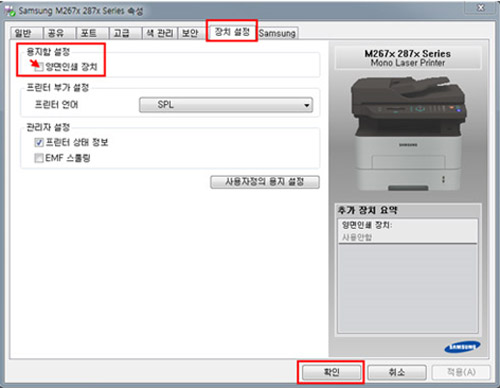Open the 공유 tab
This screenshot has width=500, height=388.
coord(58,33)
